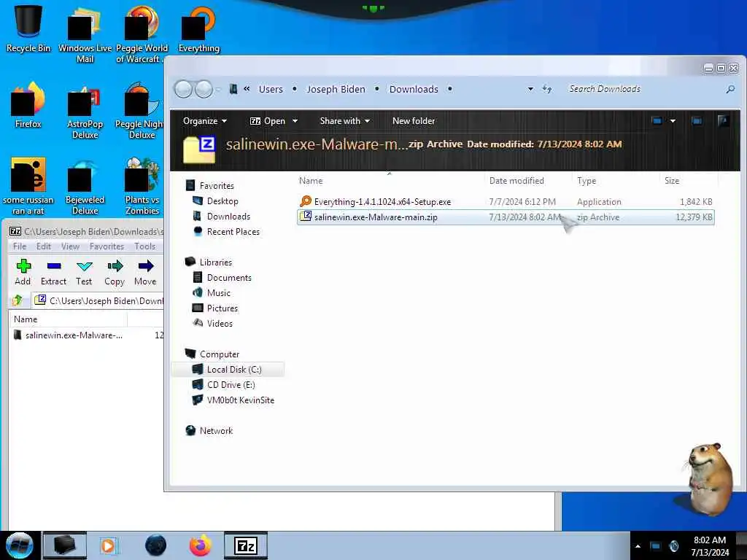Select Joseph Biden in the breadcrumb
The width and height of the screenshot is (747, 560).
(x=336, y=89)
